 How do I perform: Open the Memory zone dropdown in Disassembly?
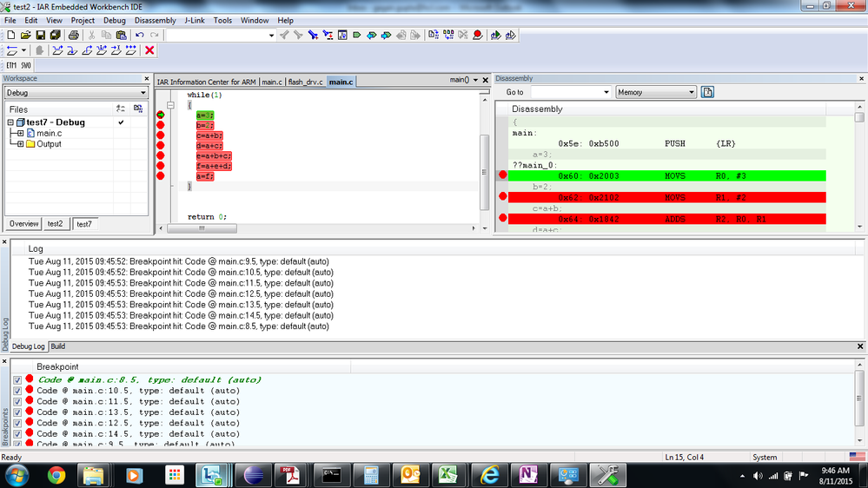(x=692, y=92)
